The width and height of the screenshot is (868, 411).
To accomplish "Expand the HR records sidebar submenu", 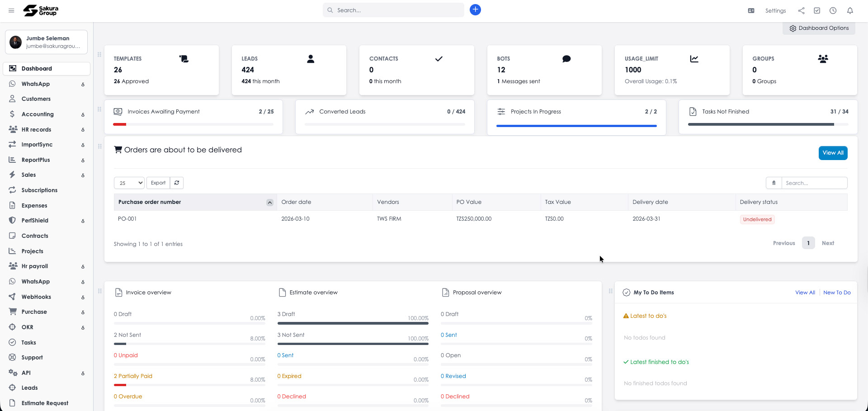I will click(x=83, y=130).
